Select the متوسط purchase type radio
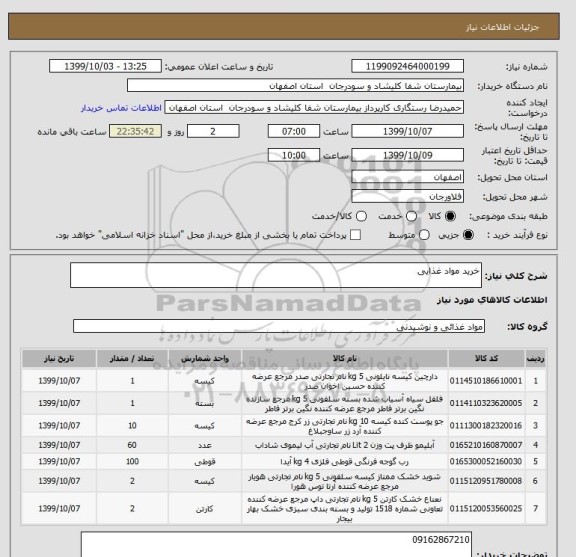The height and width of the screenshot is (557, 576). (424, 235)
